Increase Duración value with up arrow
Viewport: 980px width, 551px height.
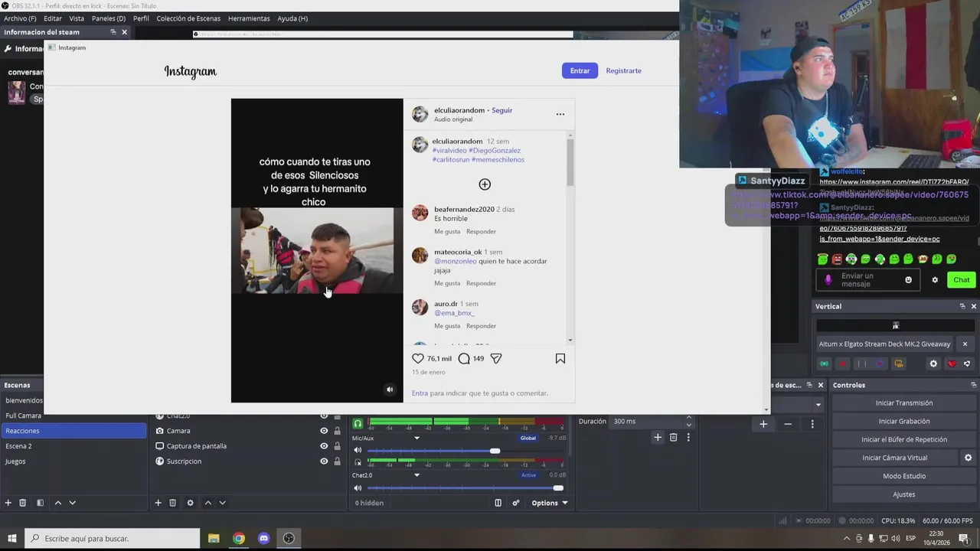(689, 418)
